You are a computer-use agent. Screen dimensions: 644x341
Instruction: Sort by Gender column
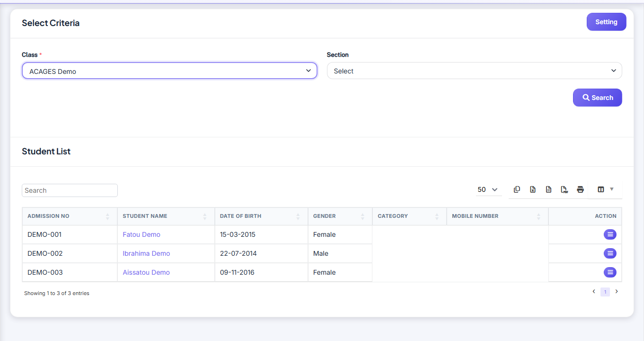point(340,216)
